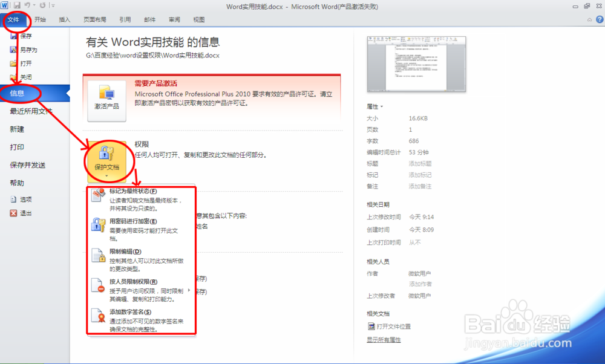Click 退出 to exit Word
This screenshot has height=364, width=605.
point(21,213)
